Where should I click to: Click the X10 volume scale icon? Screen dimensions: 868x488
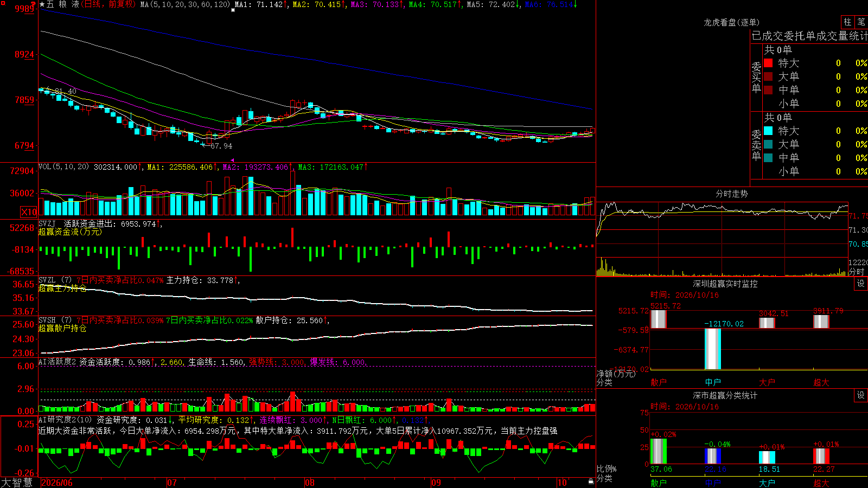pyautogui.click(x=29, y=212)
